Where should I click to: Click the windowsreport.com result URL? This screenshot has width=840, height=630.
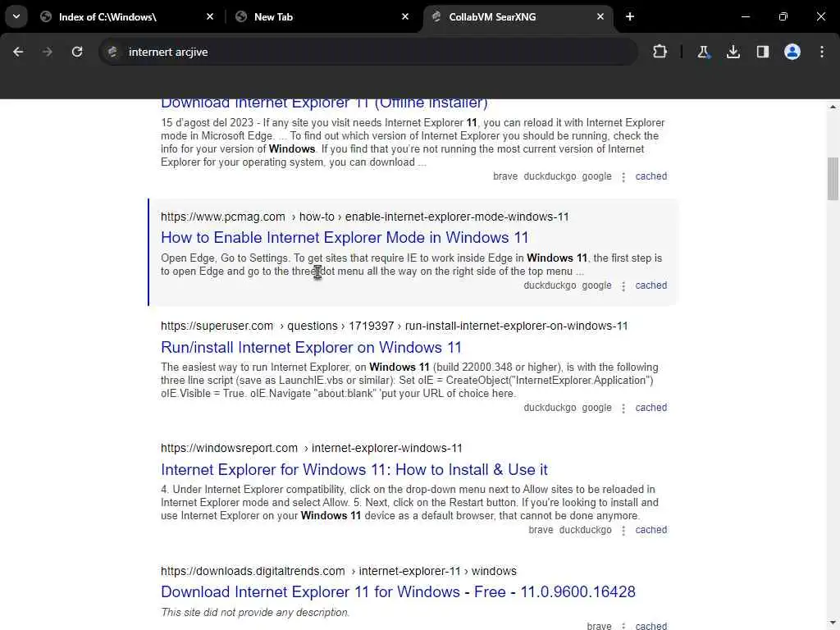pos(311,448)
